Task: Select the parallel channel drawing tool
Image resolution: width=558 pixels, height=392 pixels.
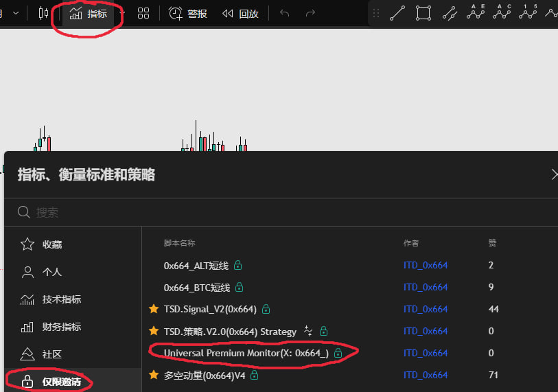Action: point(450,13)
